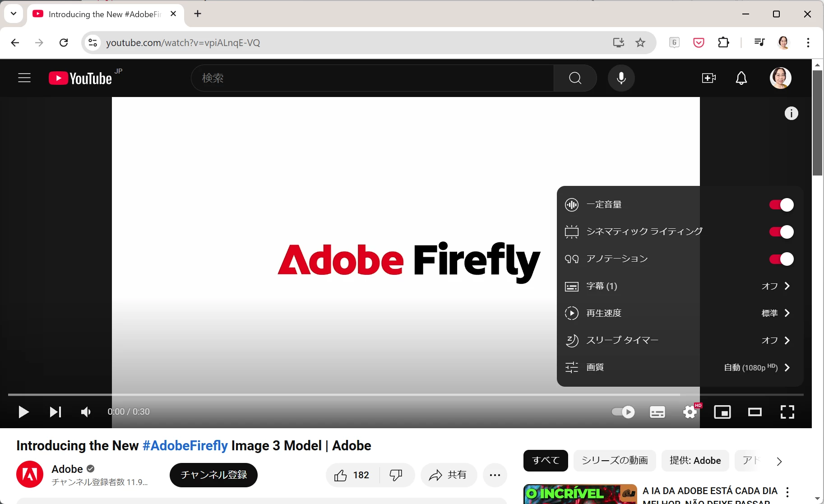824x504 pixels.
Task: Dislike the video with thumbs down
Action: point(396,475)
